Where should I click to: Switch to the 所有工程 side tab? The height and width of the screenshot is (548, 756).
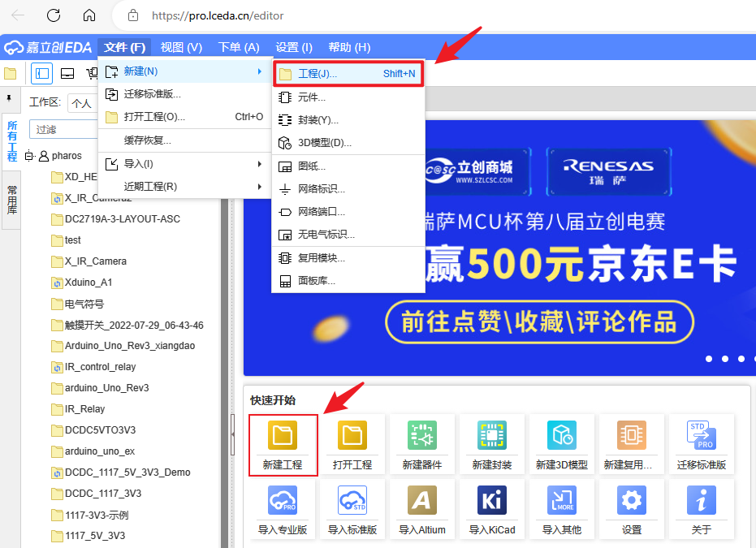pos(12,141)
